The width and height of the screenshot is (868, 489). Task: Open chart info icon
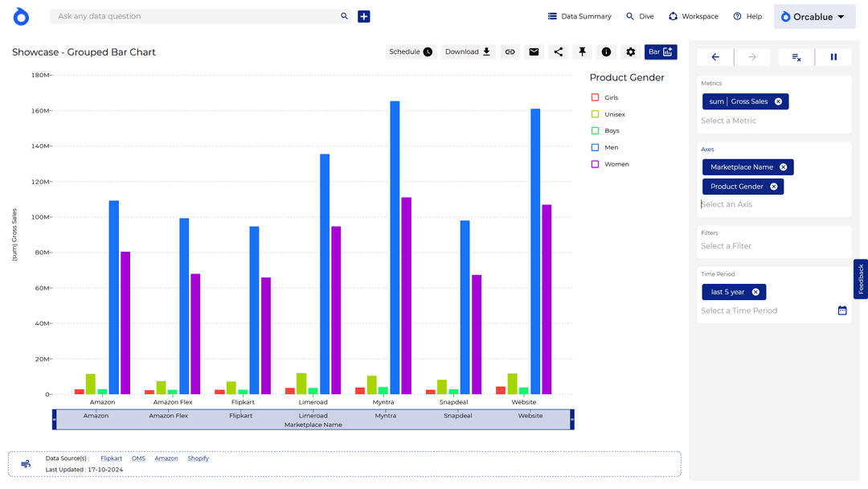coord(606,52)
